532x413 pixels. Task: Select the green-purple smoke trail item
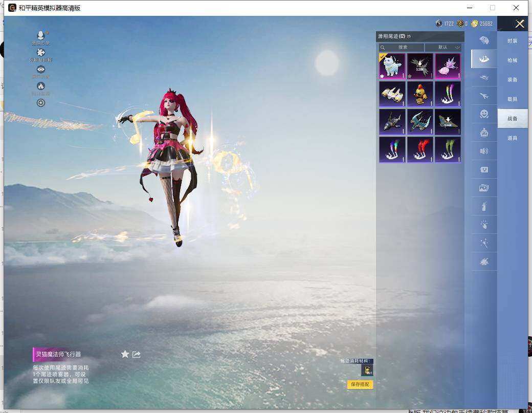[448, 94]
